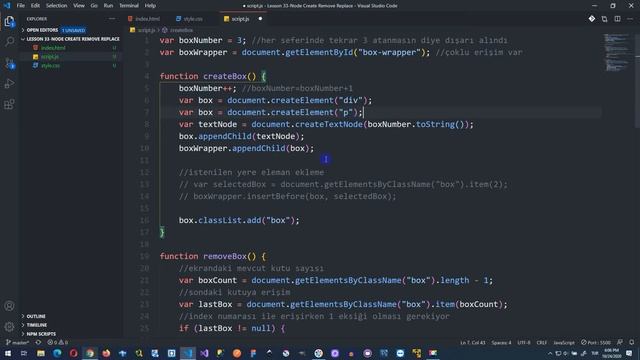The image size is (640, 360).
Task: Open the Run menu
Action: tap(108, 6)
